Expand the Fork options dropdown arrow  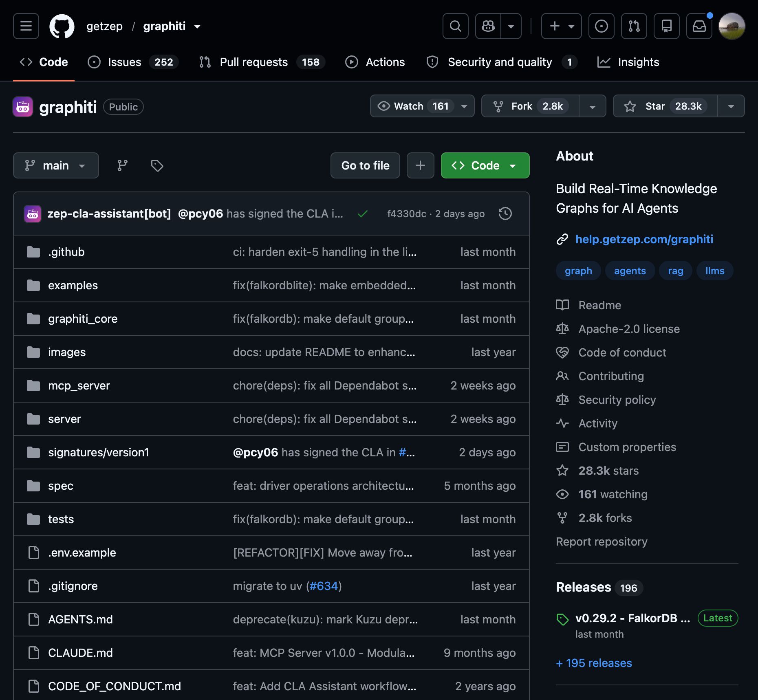[x=593, y=106]
